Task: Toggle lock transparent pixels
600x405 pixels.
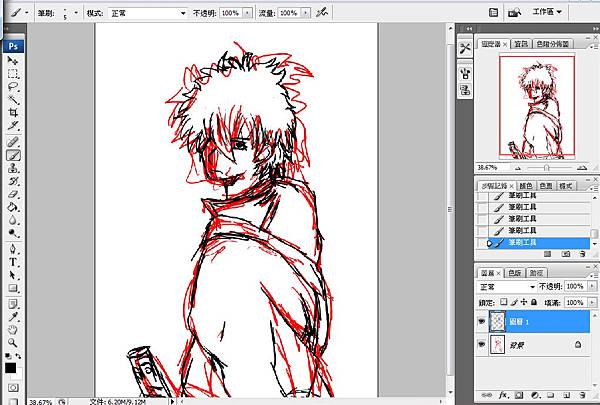Action: [x=504, y=302]
